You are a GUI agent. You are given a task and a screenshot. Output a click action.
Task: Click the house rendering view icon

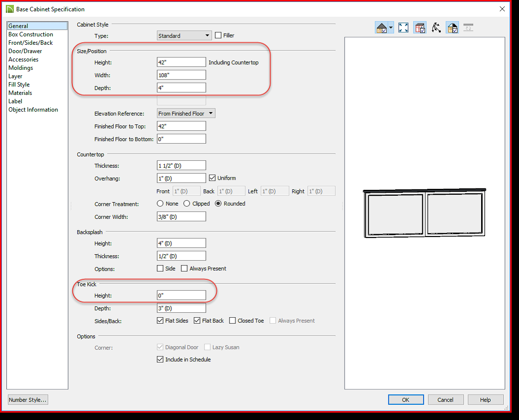381,28
